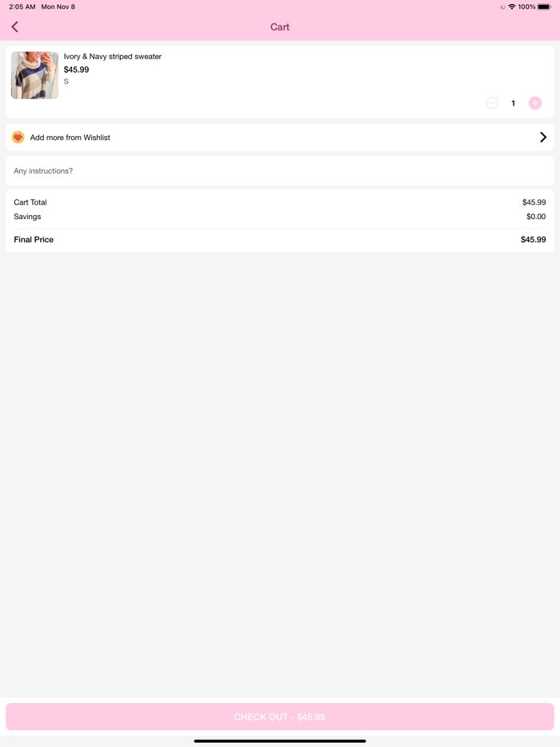Increase sweater quantity with plus button
This screenshot has height=747, width=560.
click(535, 103)
